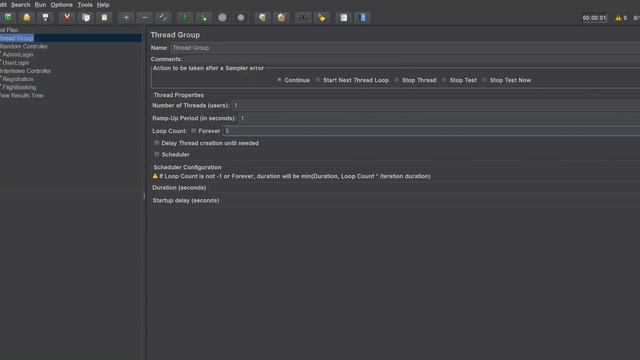Select Interleave Controller in the tree

25,71
